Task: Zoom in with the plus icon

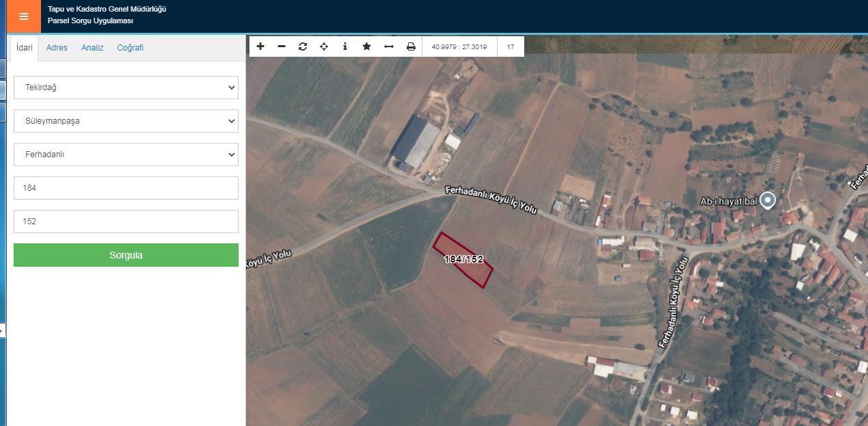Action: 260,46
